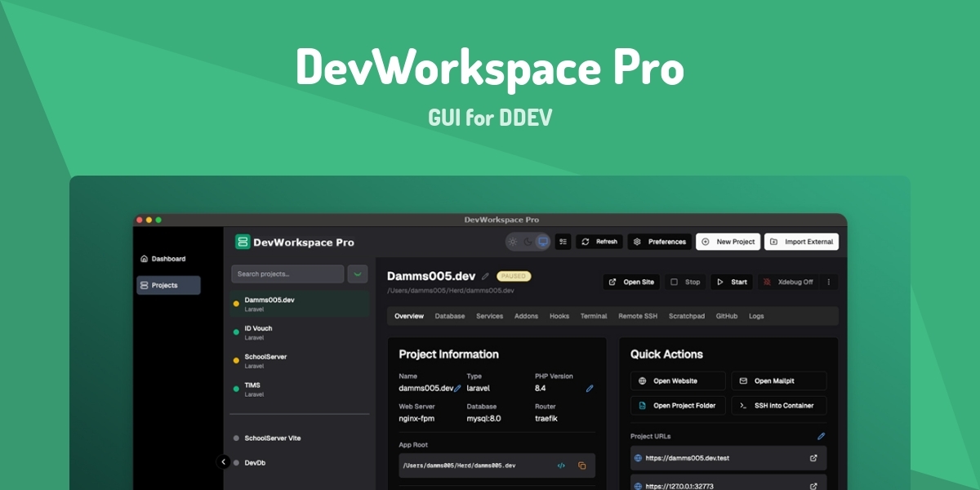
Task: Click the Search projects field
Action: point(287,274)
